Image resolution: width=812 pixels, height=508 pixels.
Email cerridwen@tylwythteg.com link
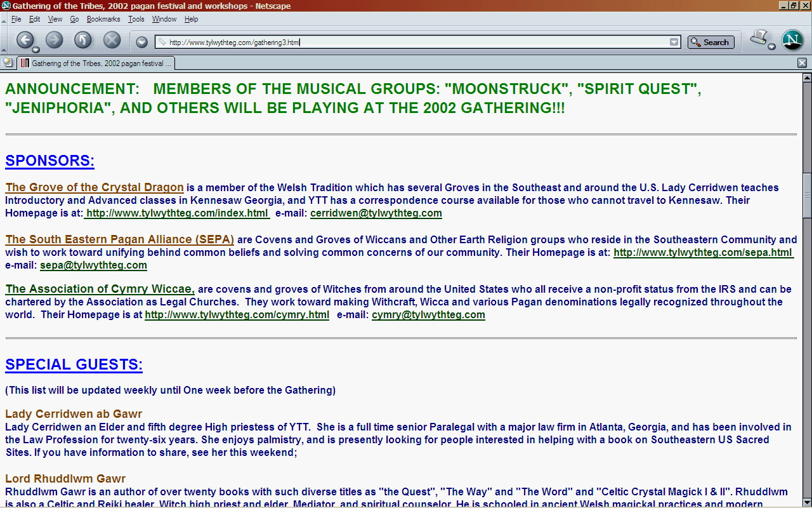pyautogui.click(x=376, y=213)
